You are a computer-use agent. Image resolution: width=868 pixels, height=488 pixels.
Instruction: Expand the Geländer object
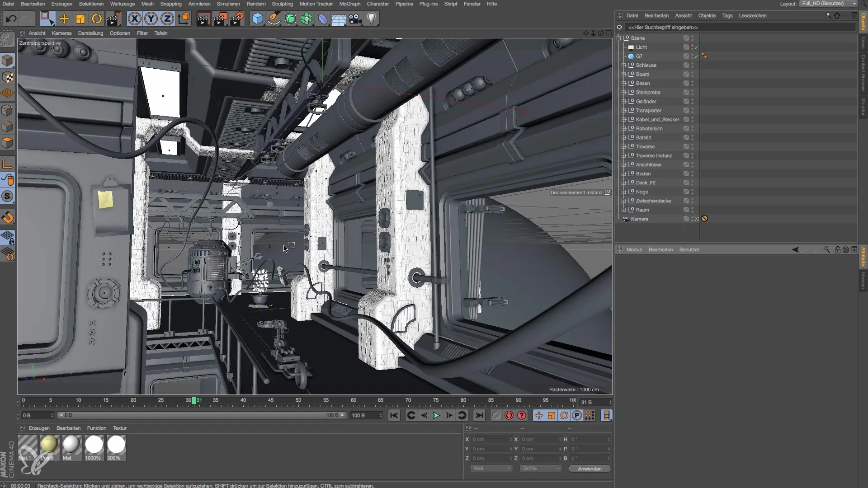(x=624, y=101)
